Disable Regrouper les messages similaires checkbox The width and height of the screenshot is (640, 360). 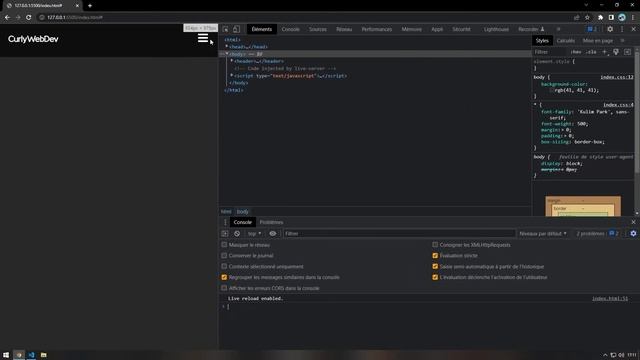click(224, 277)
